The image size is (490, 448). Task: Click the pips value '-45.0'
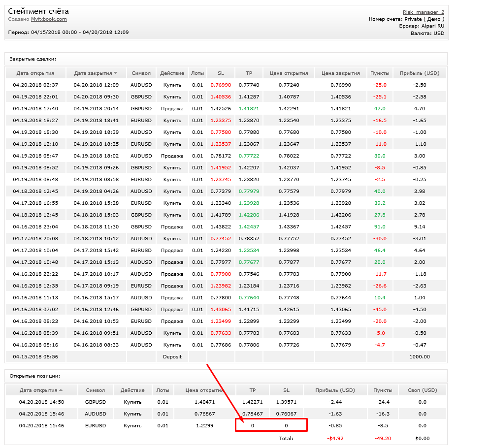point(380,310)
